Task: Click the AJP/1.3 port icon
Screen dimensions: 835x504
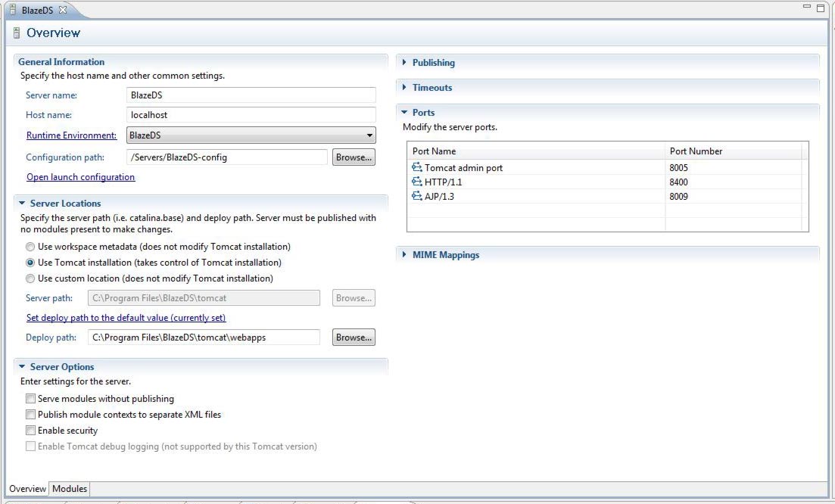Action: tap(416, 196)
